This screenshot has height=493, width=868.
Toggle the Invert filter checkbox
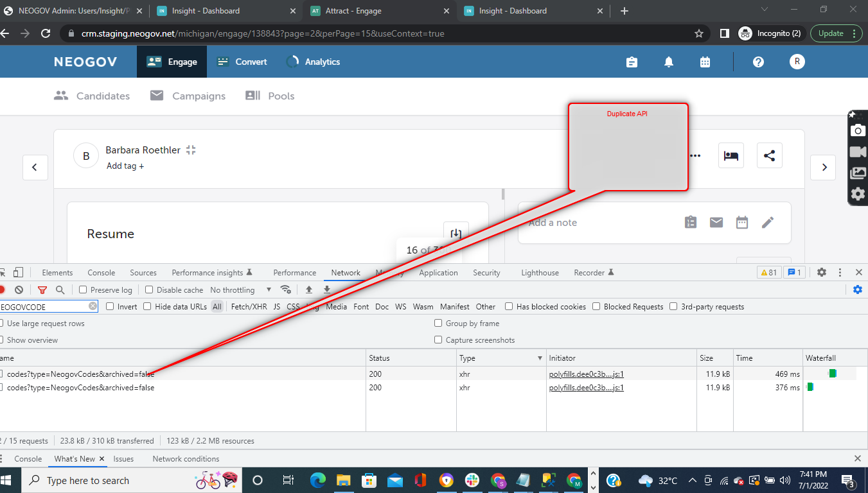pos(109,306)
